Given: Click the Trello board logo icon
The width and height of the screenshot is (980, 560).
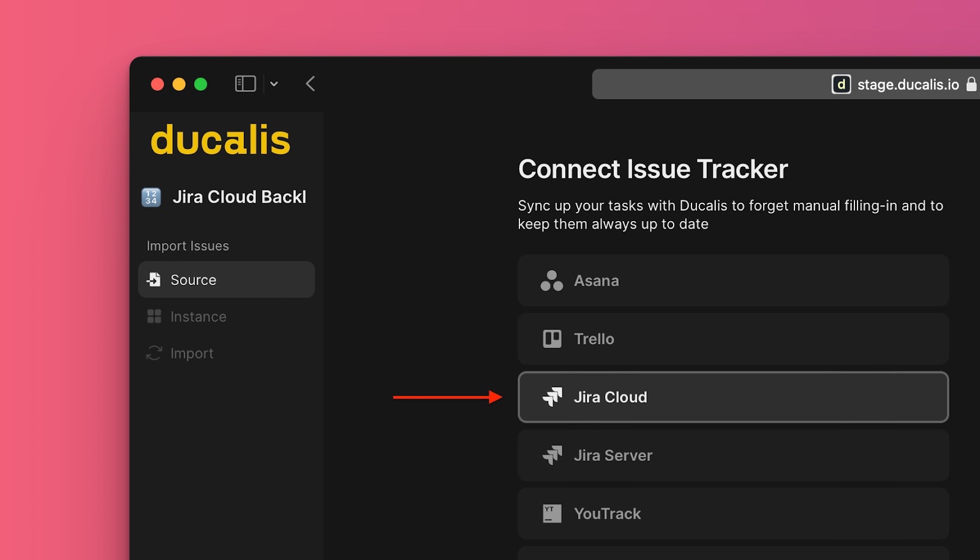Looking at the screenshot, I should 552,339.
